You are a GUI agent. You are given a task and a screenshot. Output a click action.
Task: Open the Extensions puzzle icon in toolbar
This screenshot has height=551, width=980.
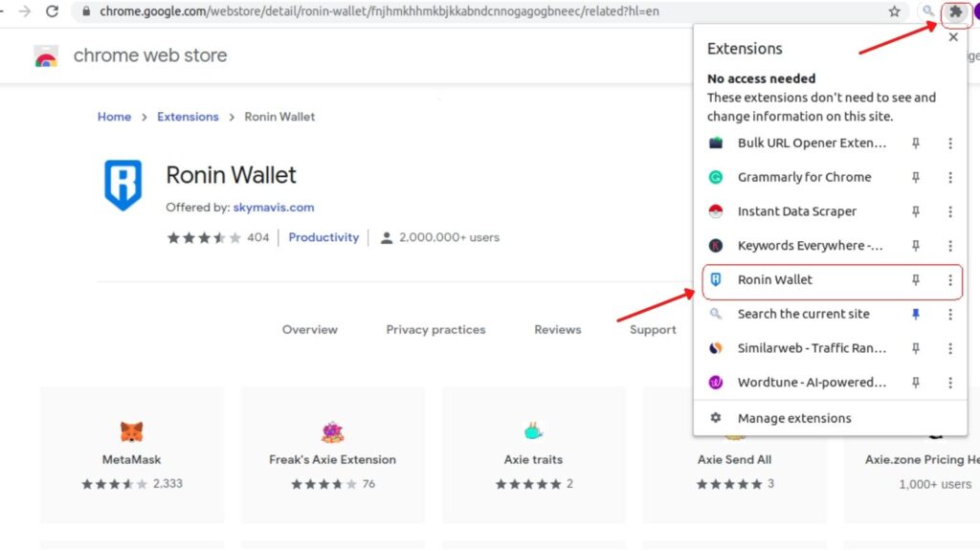(956, 11)
